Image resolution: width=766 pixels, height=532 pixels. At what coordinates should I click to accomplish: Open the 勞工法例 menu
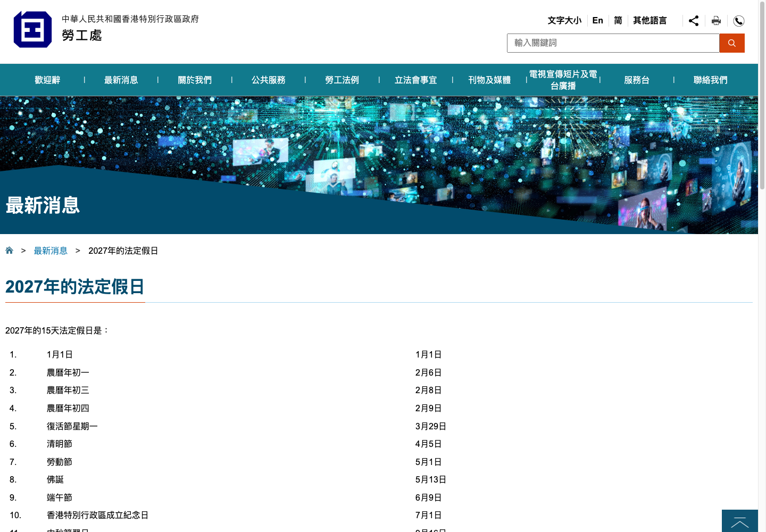click(x=342, y=80)
